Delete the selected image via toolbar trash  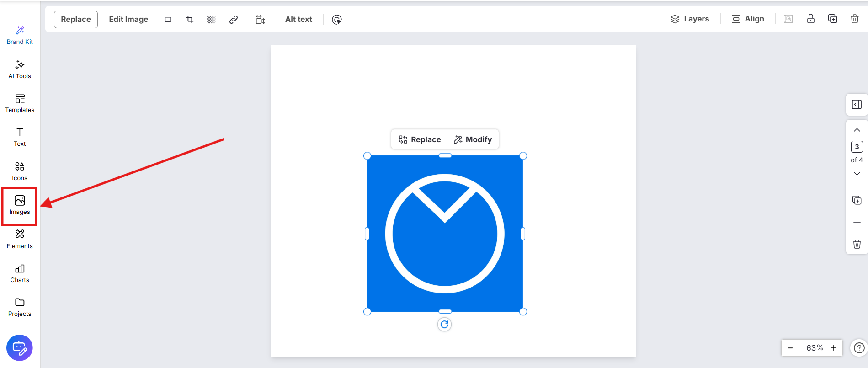coord(854,19)
